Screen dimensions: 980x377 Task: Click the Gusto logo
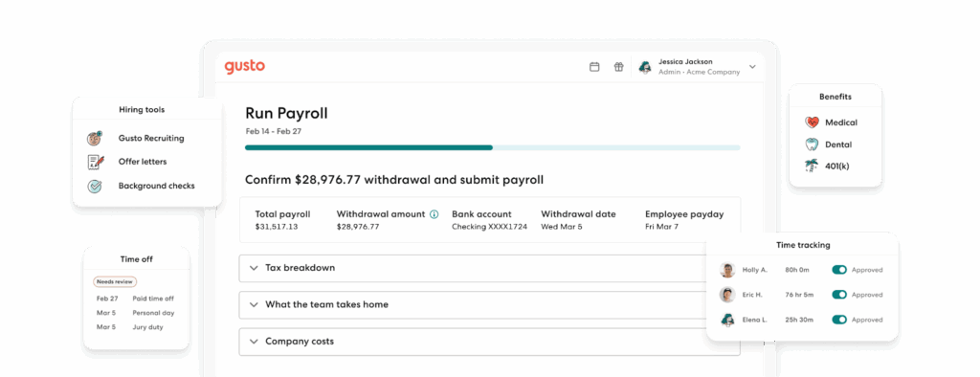tap(245, 66)
